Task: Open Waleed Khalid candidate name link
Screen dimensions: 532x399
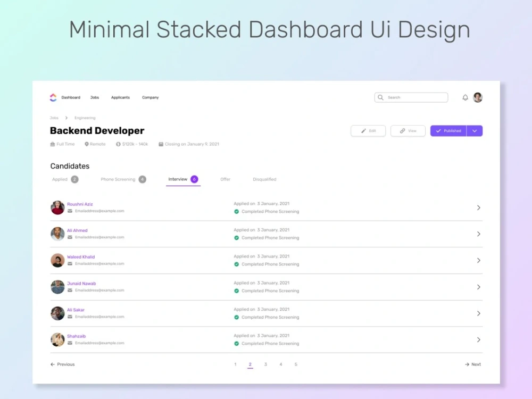Action: (81, 257)
